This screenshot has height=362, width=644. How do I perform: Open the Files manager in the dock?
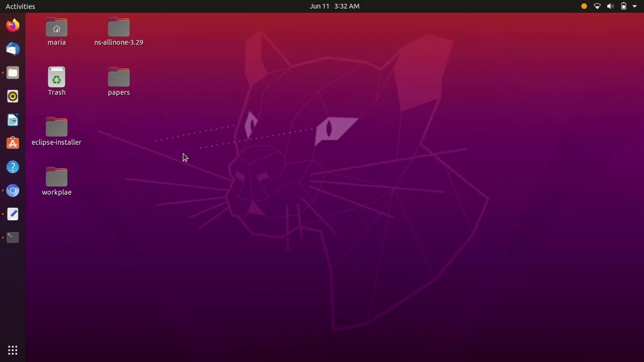[x=13, y=72]
